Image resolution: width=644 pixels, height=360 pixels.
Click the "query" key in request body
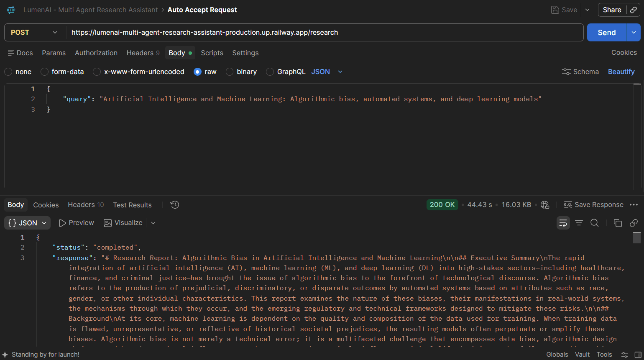pos(77,99)
